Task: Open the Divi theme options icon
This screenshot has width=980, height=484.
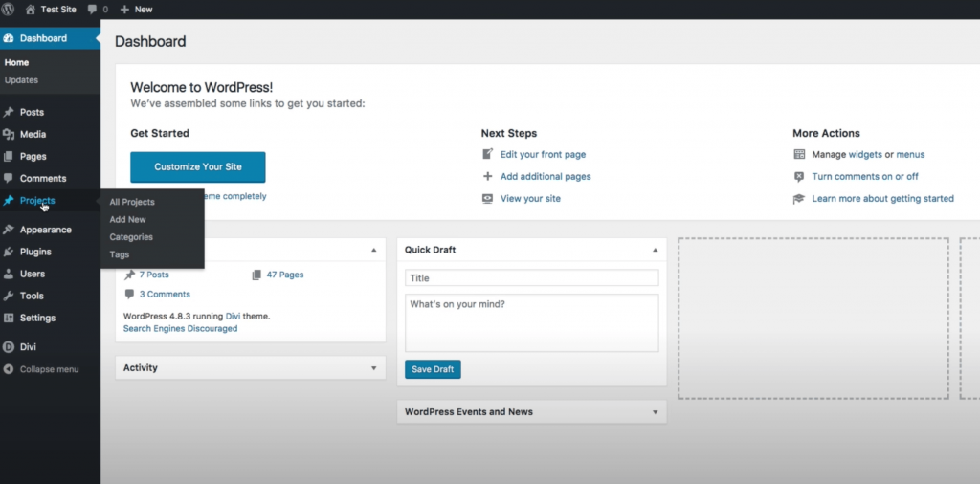Action: (x=8, y=347)
